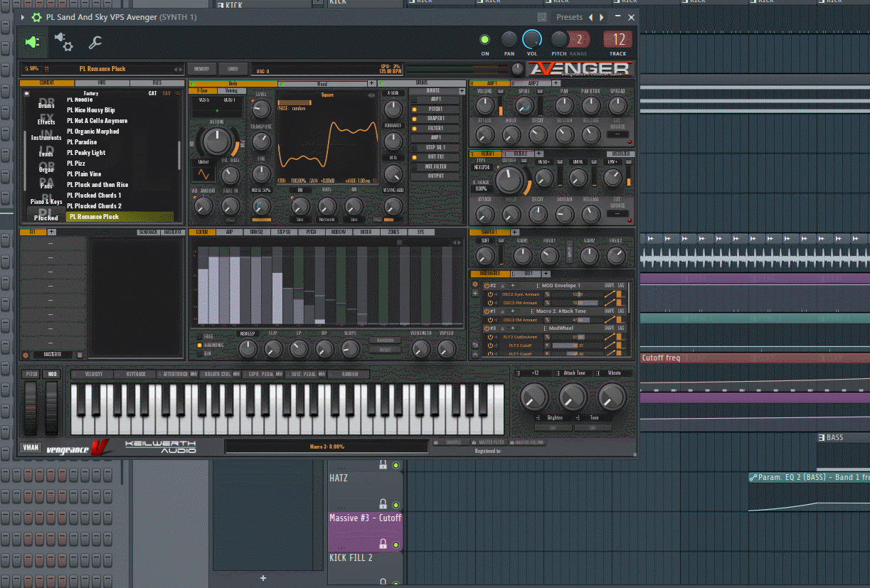Open the MIXER editor tab
Screen dimensions: 870x588
[366, 232]
